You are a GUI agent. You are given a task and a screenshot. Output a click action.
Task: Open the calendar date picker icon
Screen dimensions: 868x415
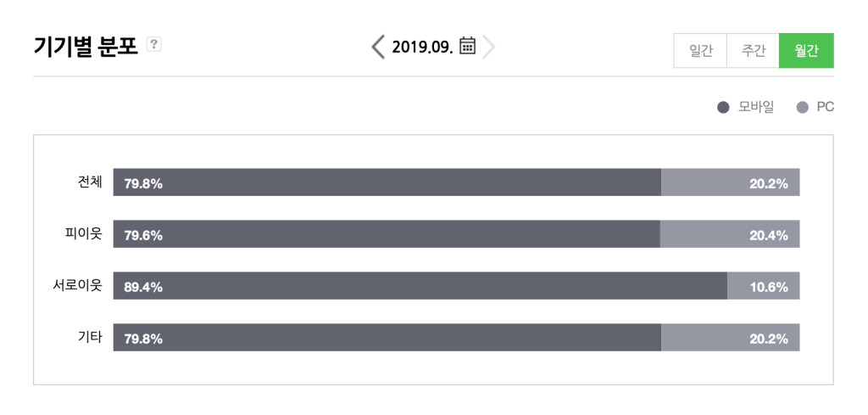tap(468, 45)
